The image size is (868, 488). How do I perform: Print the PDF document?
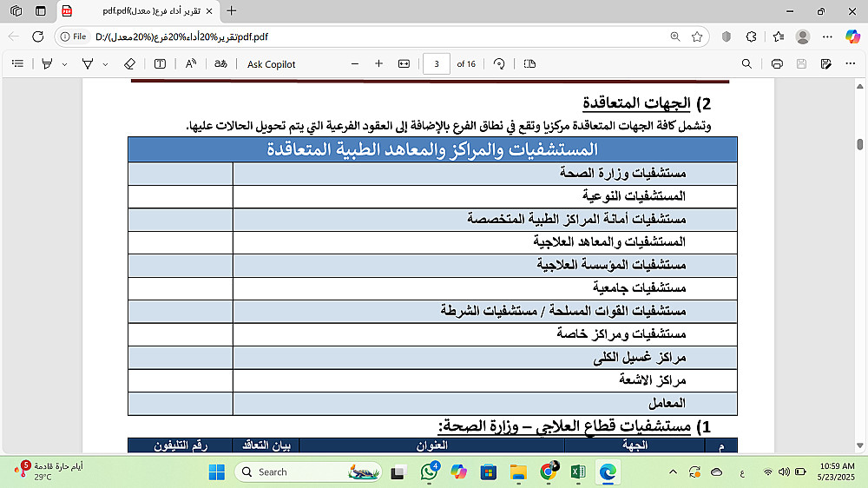coord(777,64)
